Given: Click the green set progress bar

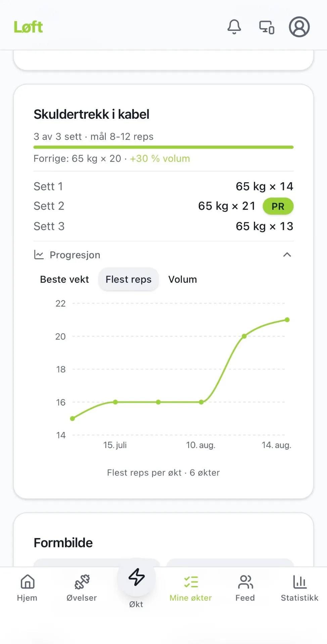Looking at the screenshot, I should (163, 147).
